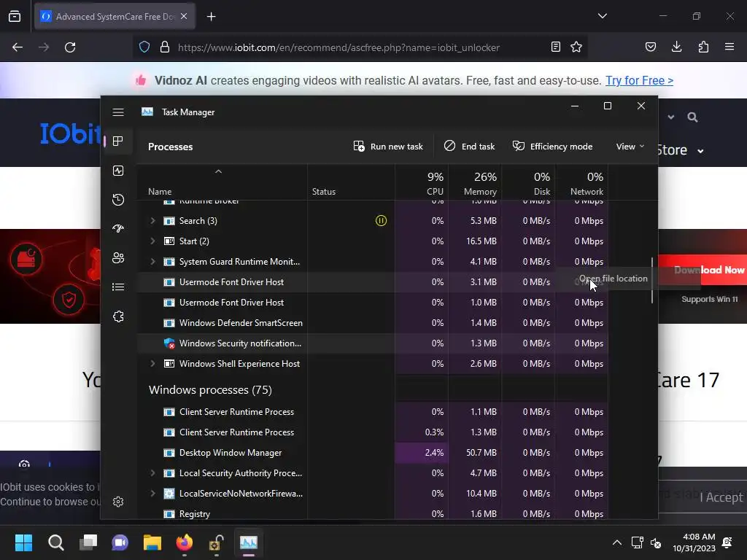Click the clock showing 4:08 AM

[x=694, y=542]
